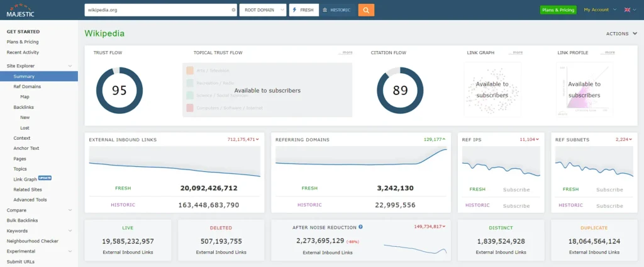The image size is (644, 267).
Task: Clear the search field with gear icon
Action: click(x=233, y=10)
